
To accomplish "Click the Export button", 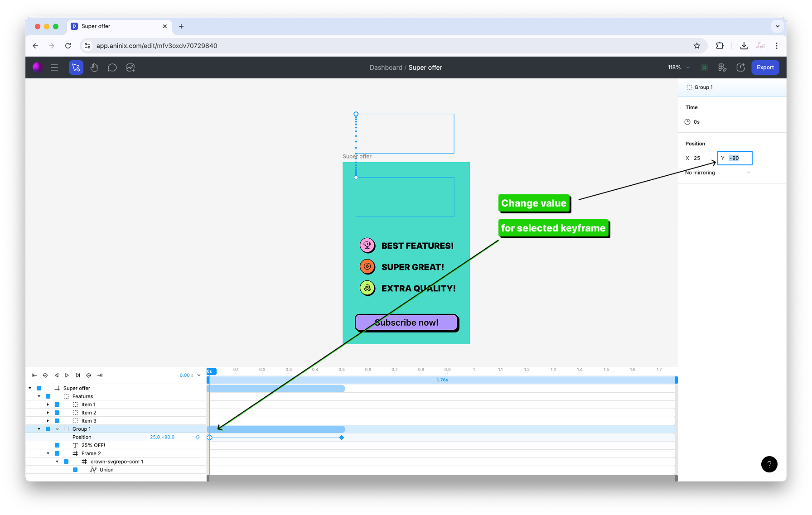I will 765,67.
